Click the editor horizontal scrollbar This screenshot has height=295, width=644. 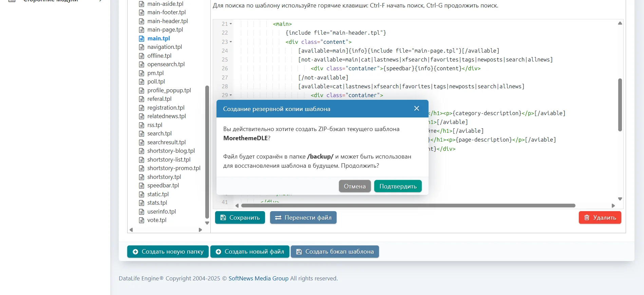click(x=408, y=206)
